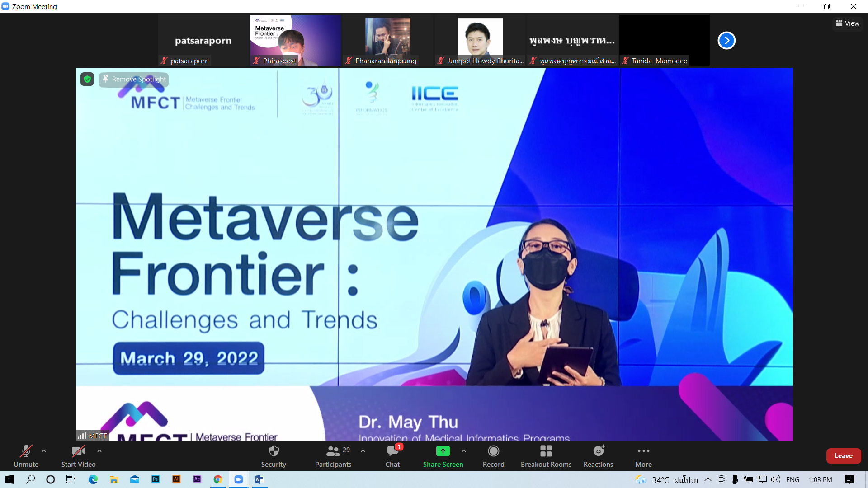Viewport: 868px width, 488px height.
Task: Open the More options menu
Action: (643, 456)
